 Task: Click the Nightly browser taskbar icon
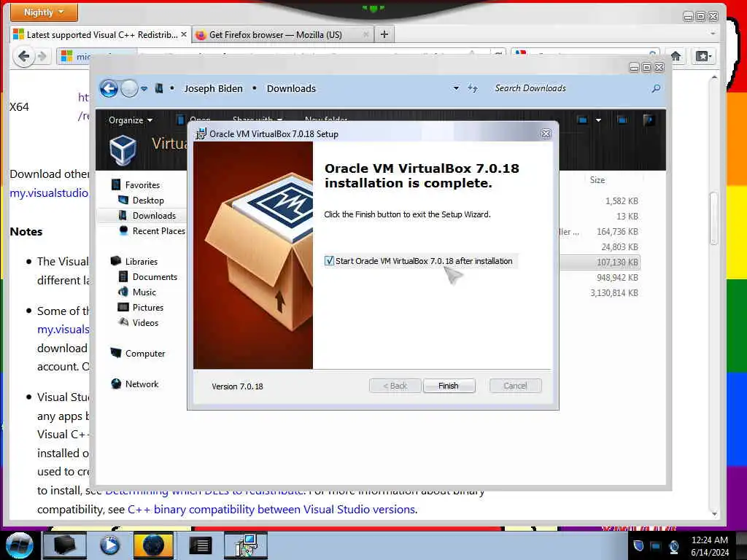tap(153, 545)
